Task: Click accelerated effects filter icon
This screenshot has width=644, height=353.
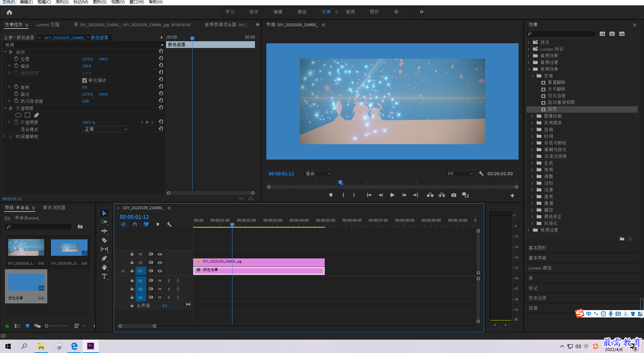Action: (x=602, y=34)
